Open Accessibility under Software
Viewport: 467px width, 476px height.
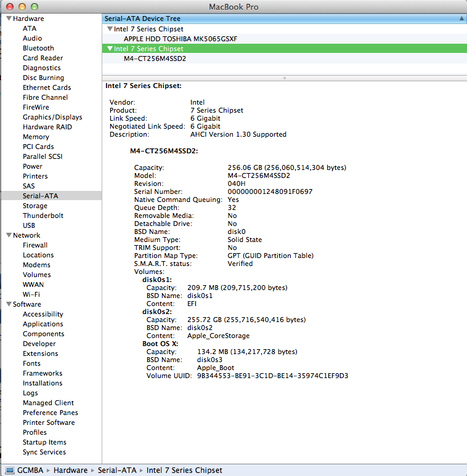pos(43,314)
